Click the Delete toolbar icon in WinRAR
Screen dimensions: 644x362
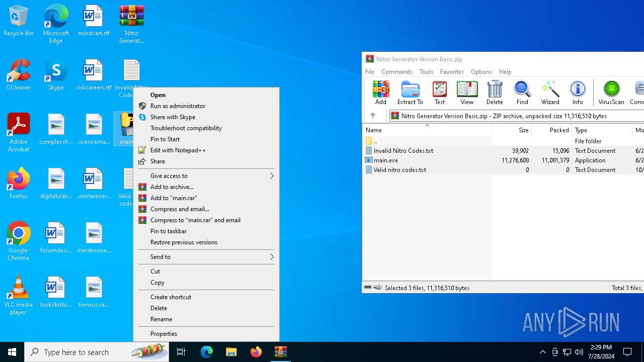[495, 93]
